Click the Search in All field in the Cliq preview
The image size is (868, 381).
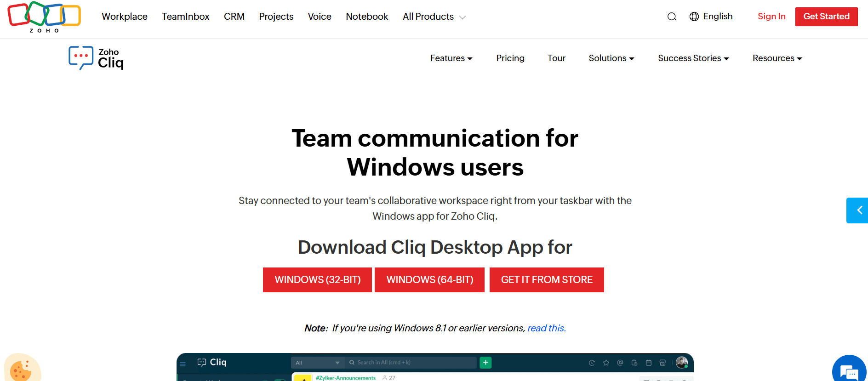pos(411,363)
